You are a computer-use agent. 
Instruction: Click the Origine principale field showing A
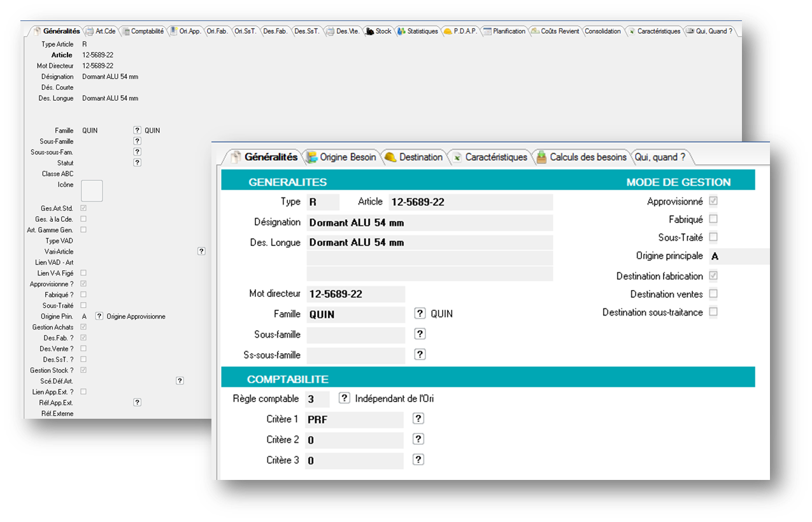(x=737, y=256)
